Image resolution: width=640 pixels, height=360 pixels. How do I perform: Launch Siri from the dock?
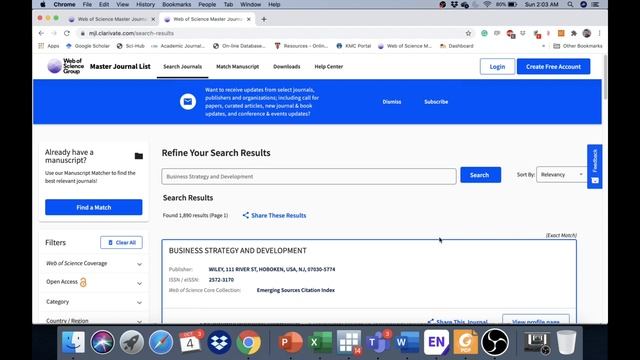tap(102, 342)
